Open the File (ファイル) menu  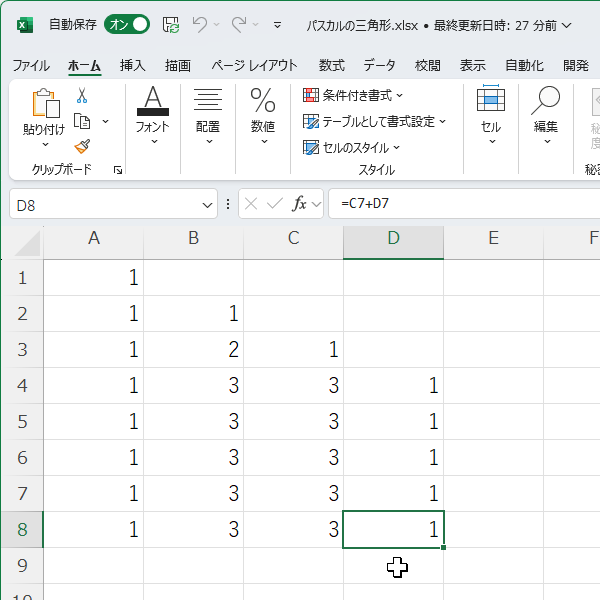30,66
